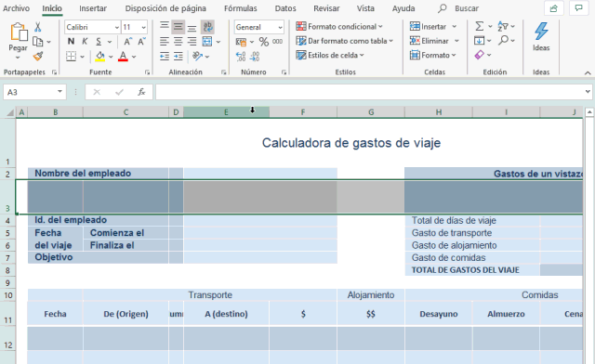Image resolution: width=595 pixels, height=364 pixels.
Task: Apply yellow fill color bucket
Action: 99,56
